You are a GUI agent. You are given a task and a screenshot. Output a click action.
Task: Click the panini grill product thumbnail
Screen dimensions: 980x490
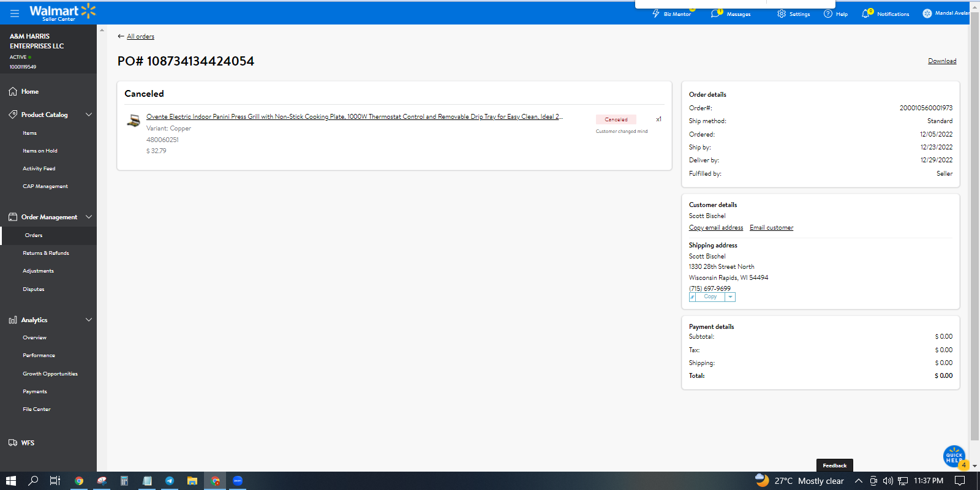click(134, 120)
